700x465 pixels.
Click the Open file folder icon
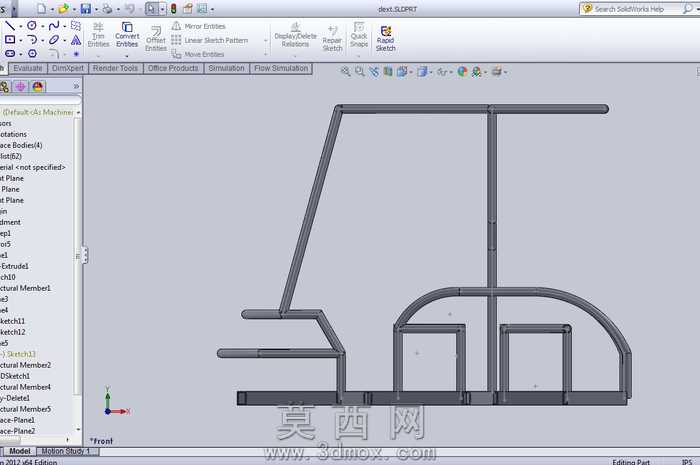click(x=63, y=8)
